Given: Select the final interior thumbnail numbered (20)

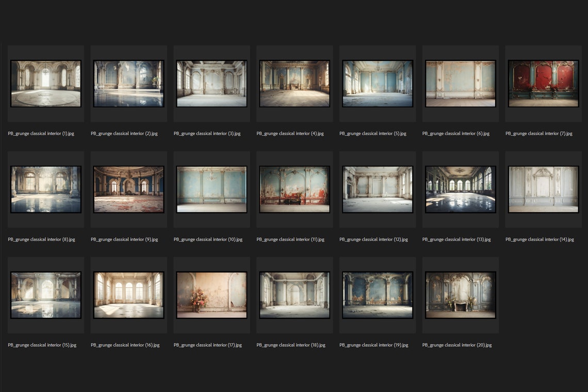Looking at the screenshot, I should pyautogui.click(x=460, y=295).
